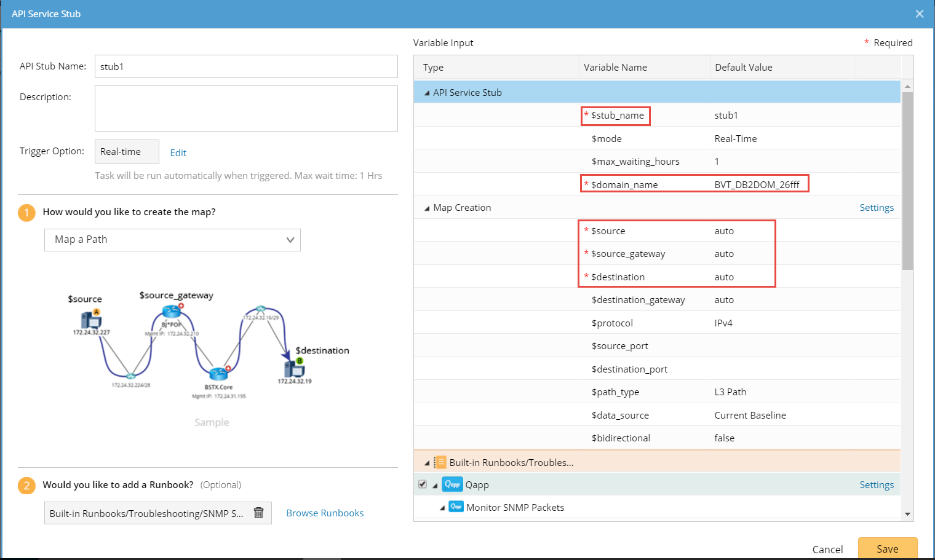Click the API Stub Name input field

pos(246,66)
